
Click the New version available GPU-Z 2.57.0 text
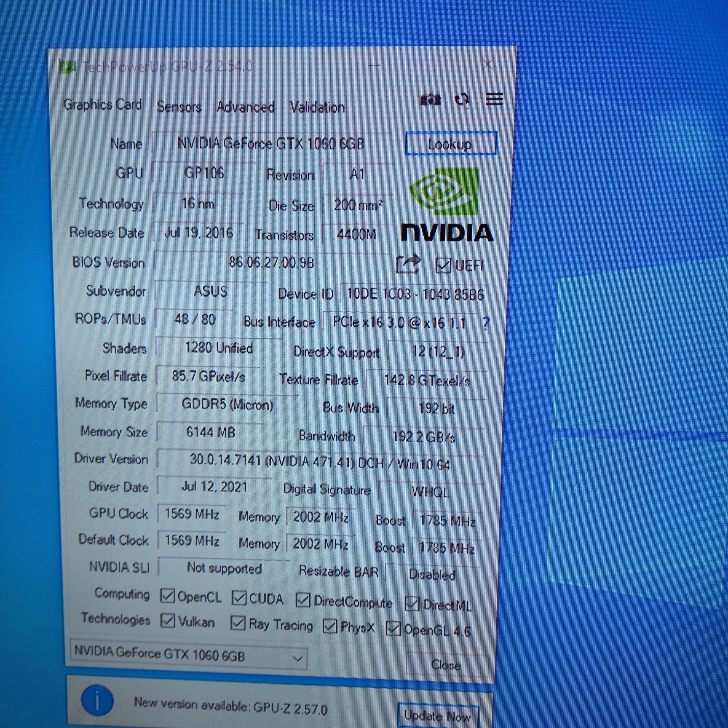coord(230,706)
